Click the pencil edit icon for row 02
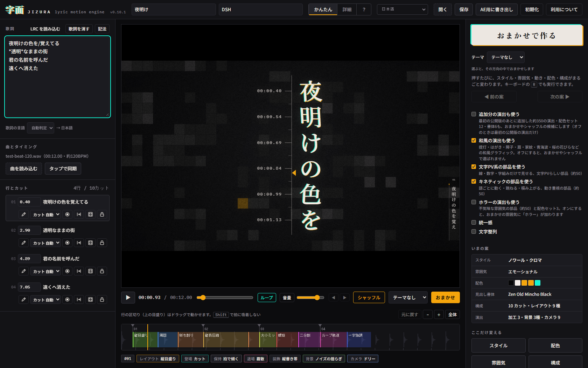The image size is (588, 368). point(23,243)
